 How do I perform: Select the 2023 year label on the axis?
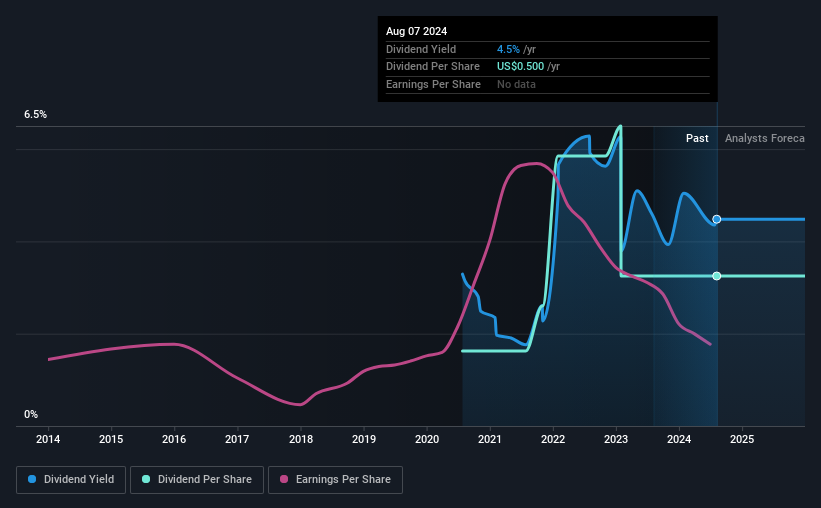[x=616, y=439]
